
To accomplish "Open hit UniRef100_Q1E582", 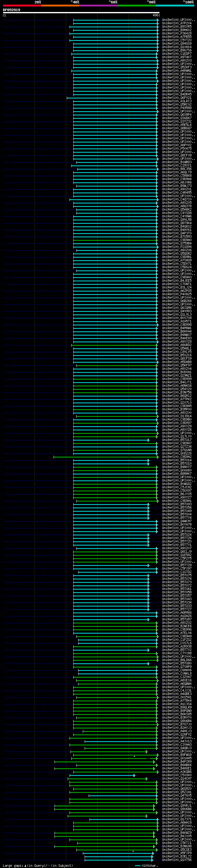I will pyautogui.click(x=177, y=555).
